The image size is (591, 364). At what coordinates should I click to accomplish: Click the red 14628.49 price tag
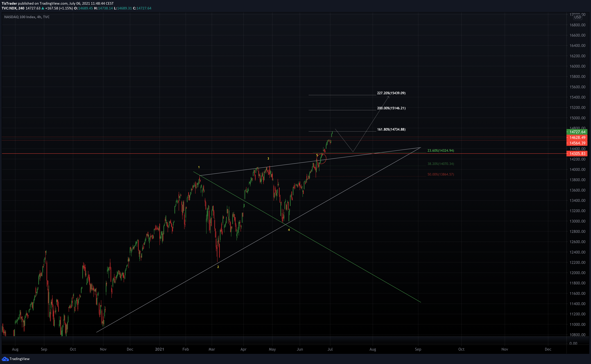(577, 137)
